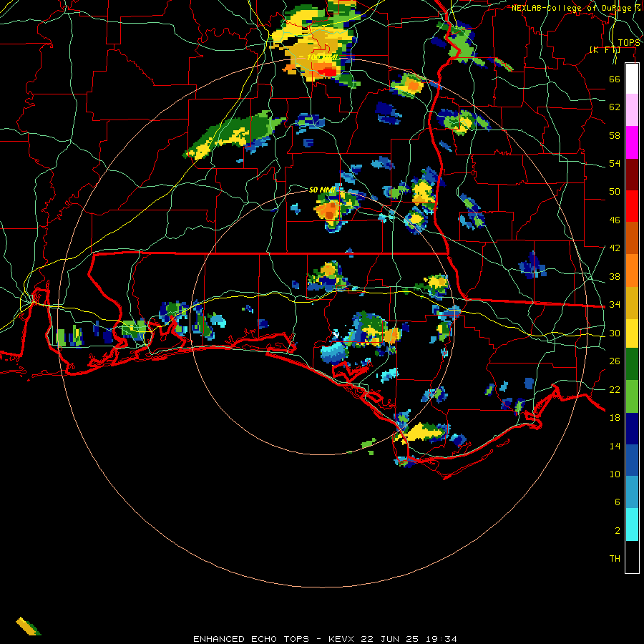Click the bright yellow legend swatch
Image resolution: width=644 pixels, height=644 pixels.
632,333
